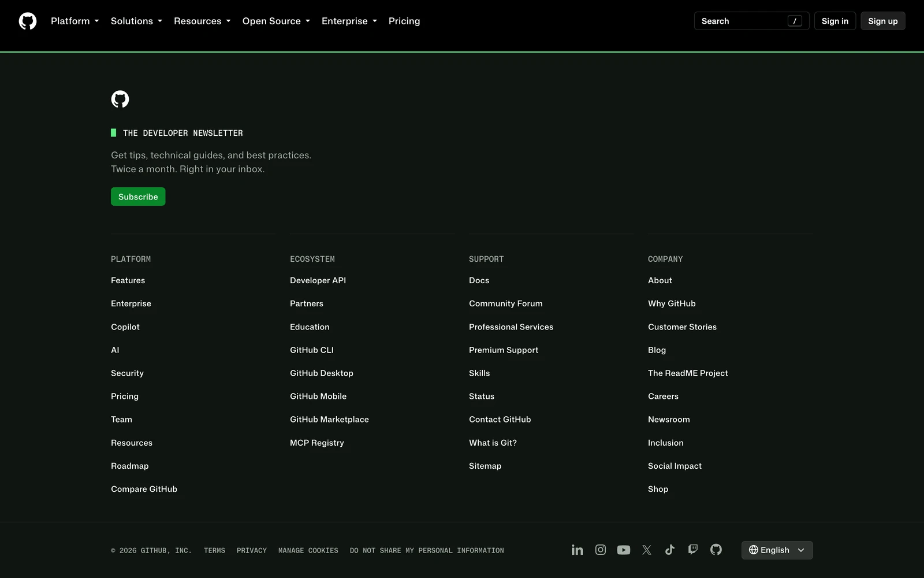Open GitHub's LinkedIn page icon
Image resolution: width=924 pixels, height=578 pixels.
coord(577,550)
